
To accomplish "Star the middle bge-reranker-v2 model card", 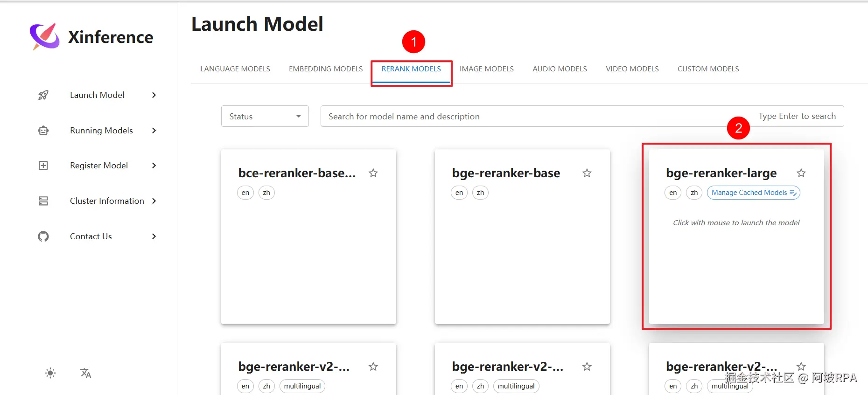I will click(x=587, y=367).
